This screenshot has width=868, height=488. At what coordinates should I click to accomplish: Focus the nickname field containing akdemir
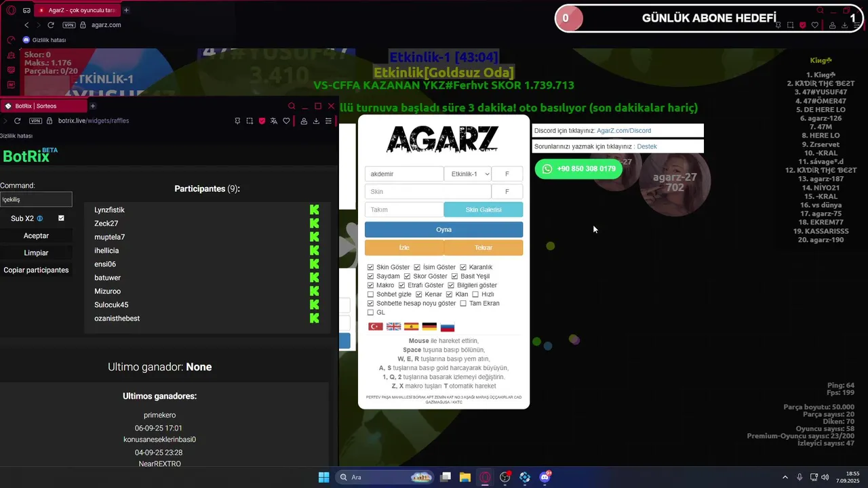(404, 174)
